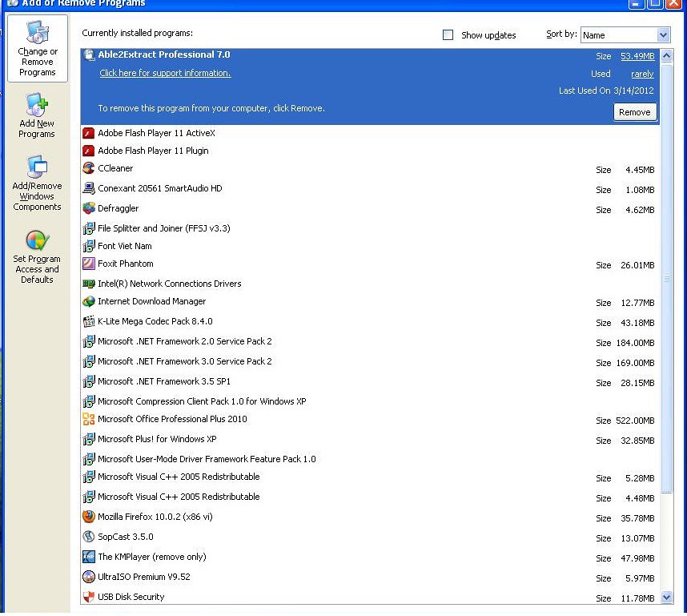Click the Conexant 20561 SmartAudio HD icon
The image size is (687, 616).
click(x=89, y=188)
